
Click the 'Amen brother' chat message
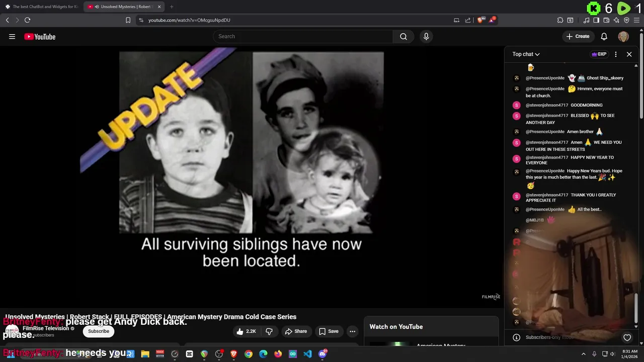pyautogui.click(x=580, y=132)
